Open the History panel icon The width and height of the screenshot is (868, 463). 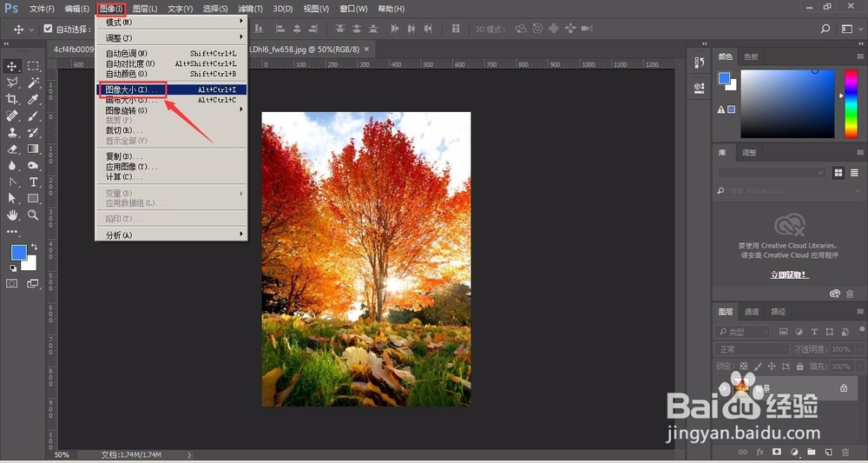pos(699,63)
